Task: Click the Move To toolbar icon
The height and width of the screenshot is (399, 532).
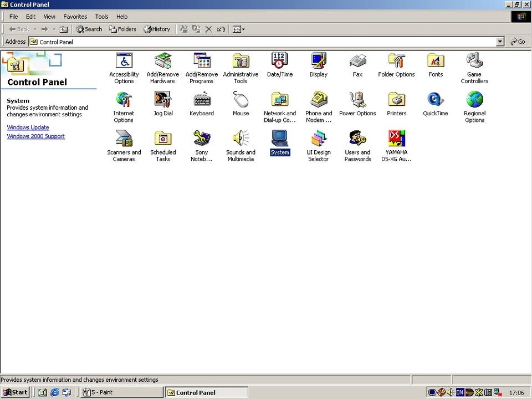Action: click(184, 29)
